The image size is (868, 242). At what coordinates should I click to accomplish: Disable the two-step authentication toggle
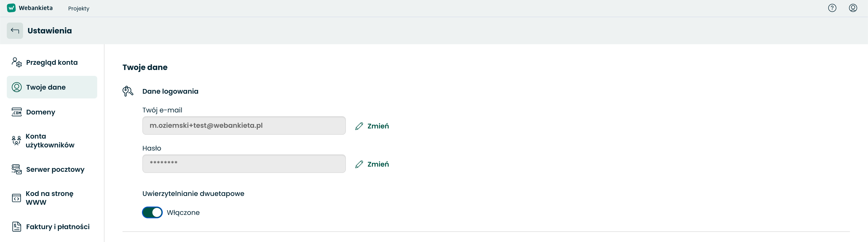(x=152, y=212)
